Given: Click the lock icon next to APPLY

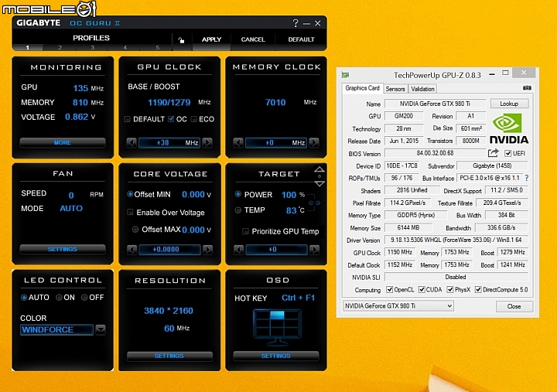Looking at the screenshot, I should pyautogui.click(x=181, y=40).
